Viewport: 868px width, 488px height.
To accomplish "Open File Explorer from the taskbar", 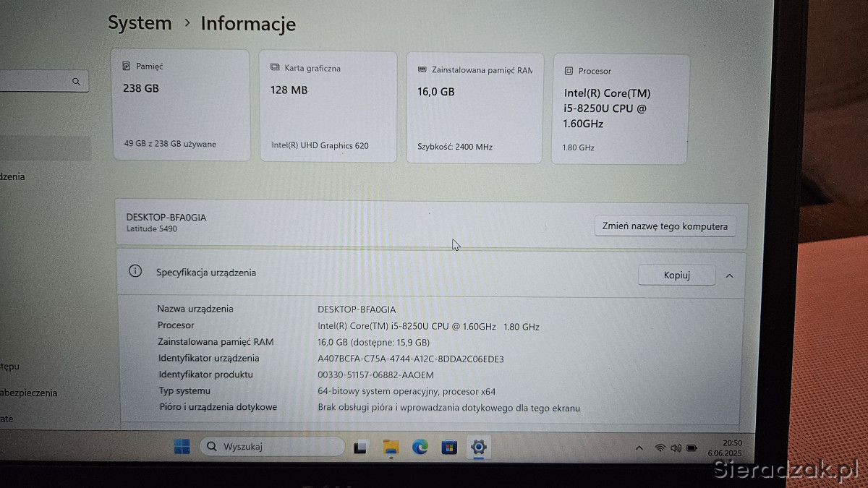I will [x=391, y=448].
